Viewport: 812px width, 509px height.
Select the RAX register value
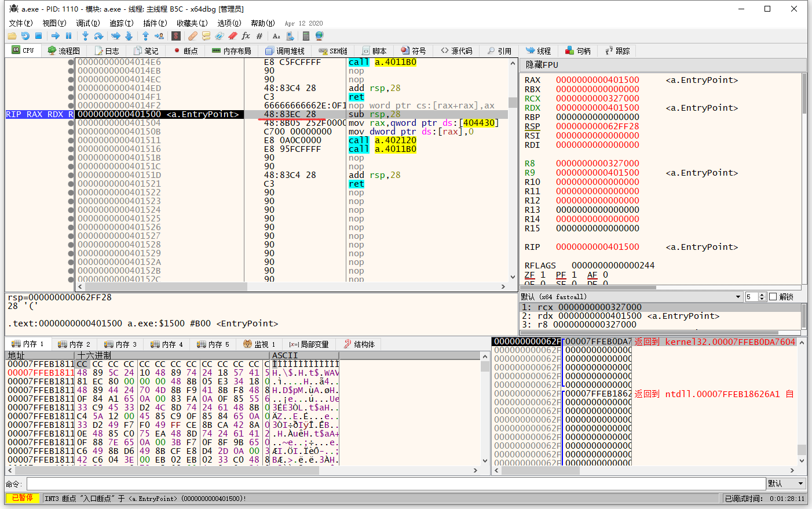598,80
